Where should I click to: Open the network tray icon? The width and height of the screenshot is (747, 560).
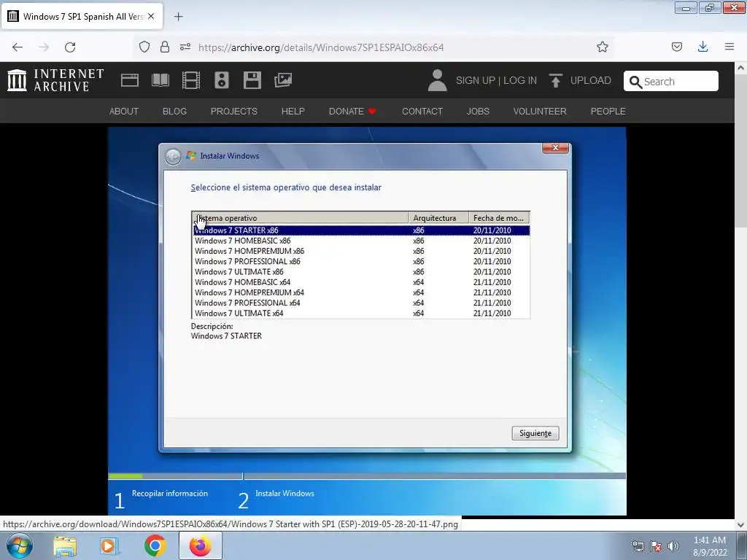click(638, 547)
